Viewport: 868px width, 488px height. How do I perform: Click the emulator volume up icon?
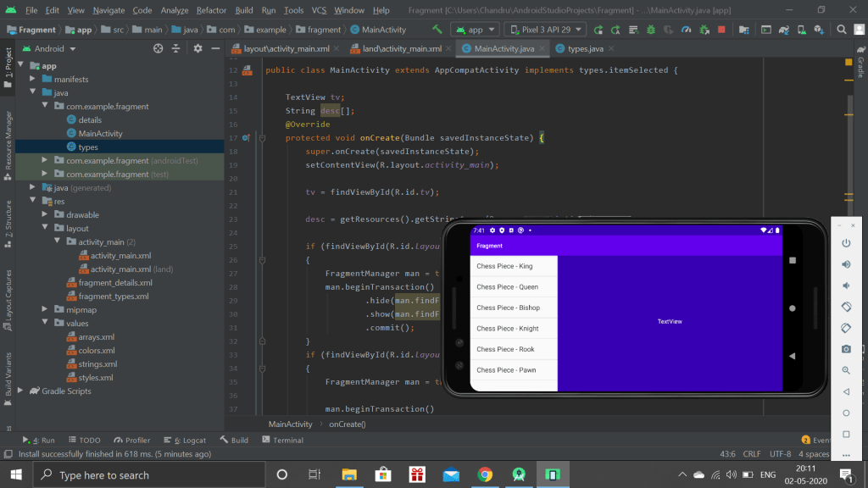(845, 264)
